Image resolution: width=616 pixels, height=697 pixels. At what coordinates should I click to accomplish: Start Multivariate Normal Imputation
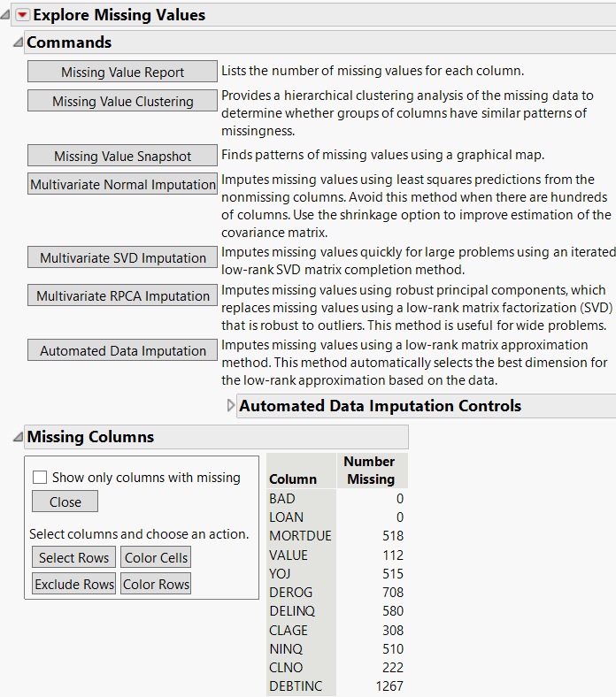tap(122, 185)
